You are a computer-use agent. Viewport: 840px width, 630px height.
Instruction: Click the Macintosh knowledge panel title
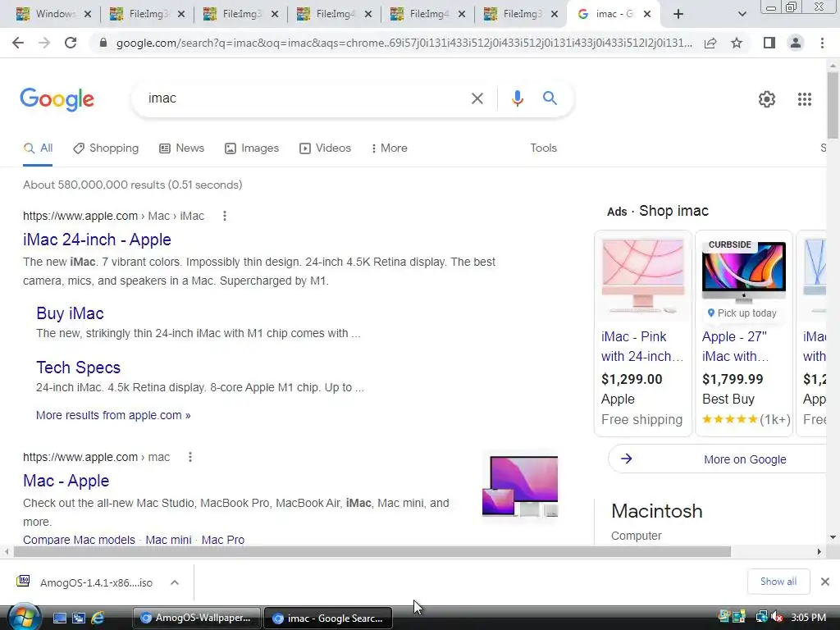point(657,511)
